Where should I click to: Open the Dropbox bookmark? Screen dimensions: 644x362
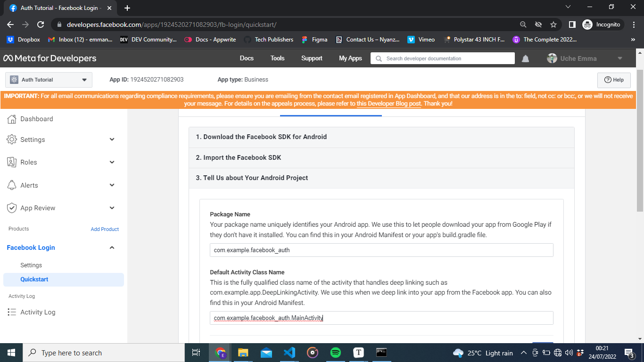[x=23, y=40]
